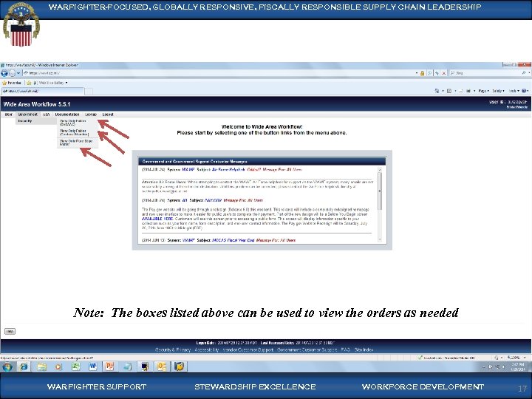The image size is (532, 399).
Task: Click the Windows Media Player taskbar icon
Action: pos(58,366)
